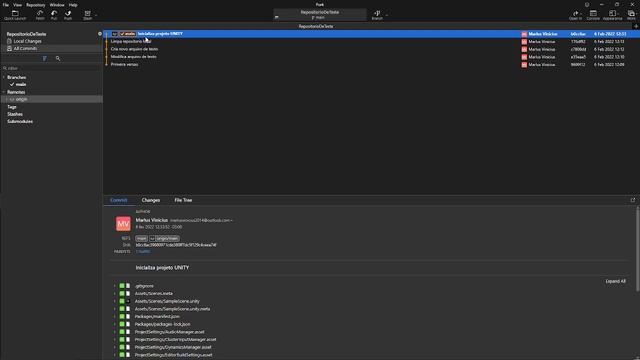Image resolution: width=640 pixels, height=360 pixels.
Task: Click the sidebar Filter input field
Action: (51, 68)
